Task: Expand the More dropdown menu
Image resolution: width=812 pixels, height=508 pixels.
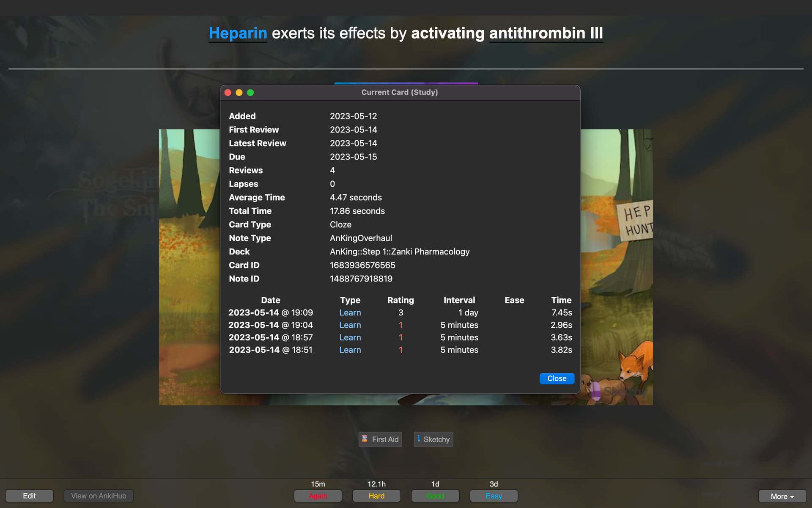Action: pyautogui.click(x=782, y=496)
